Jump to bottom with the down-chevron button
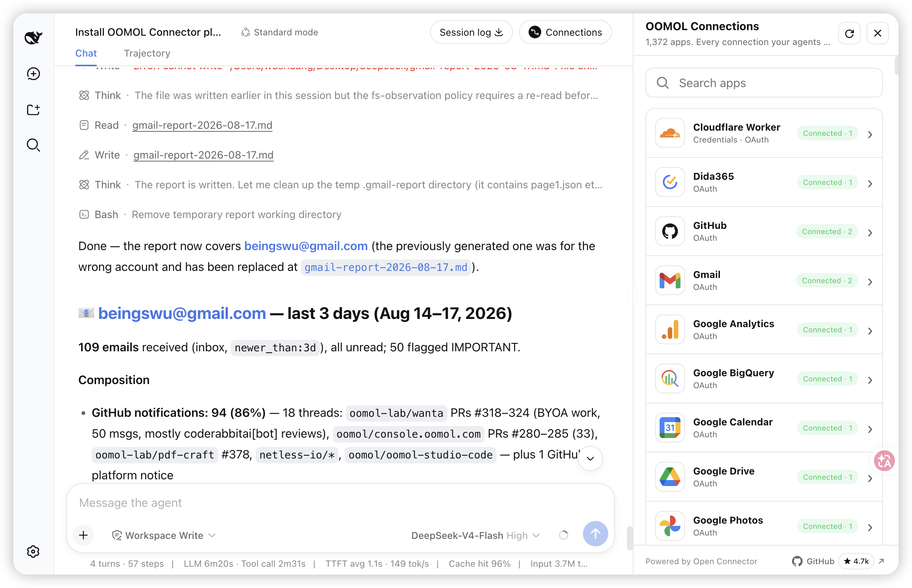The image size is (912, 588). 590,458
